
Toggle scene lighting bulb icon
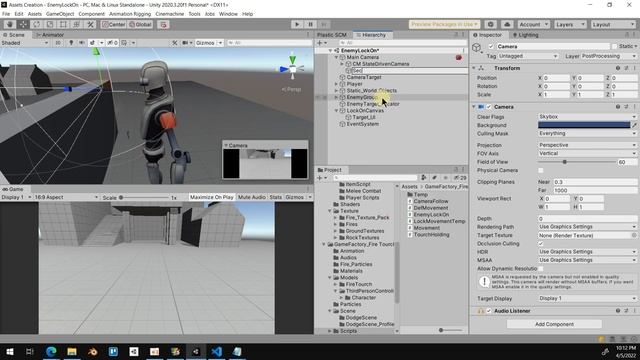(x=71, y=42)
